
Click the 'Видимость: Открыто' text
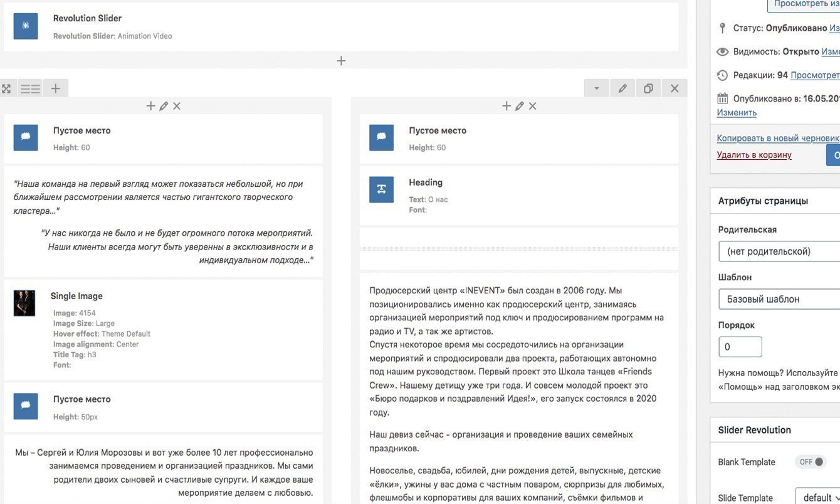pyautogui.click(x=776, y=51)
